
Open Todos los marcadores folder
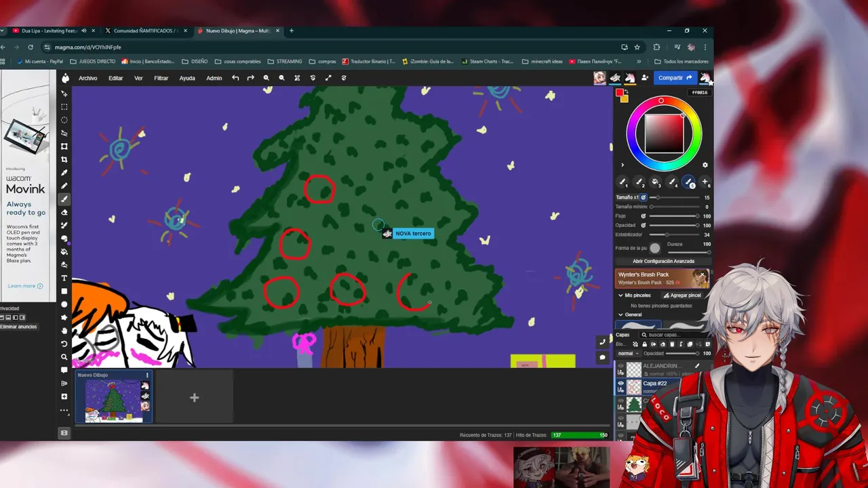pos(681,61)
